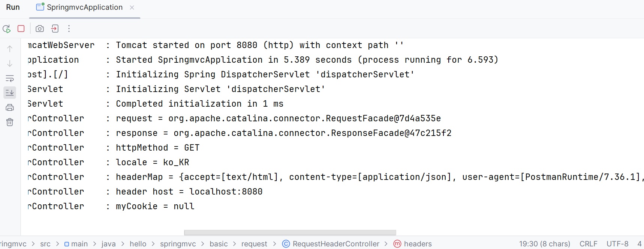Viewport: 644px width, 249px height.
Task: Click the horizontal scrollbar under the console
Action: click(x=290, y=232)
